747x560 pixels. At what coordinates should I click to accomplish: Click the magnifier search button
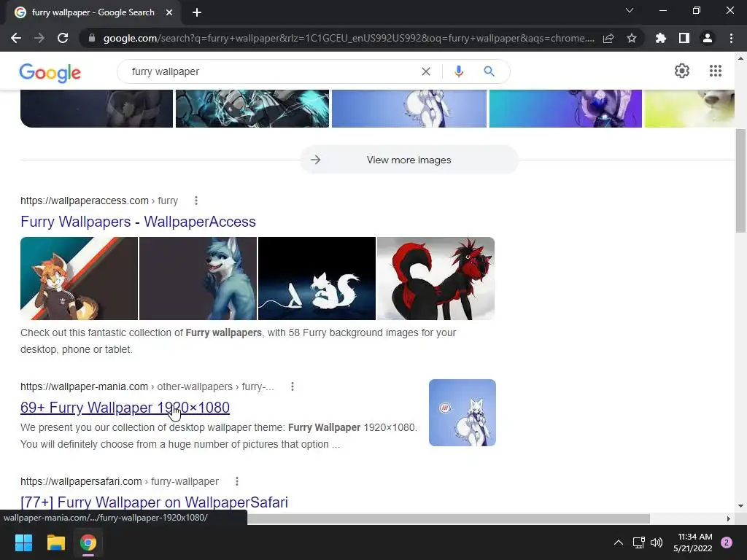click(489, 71)
